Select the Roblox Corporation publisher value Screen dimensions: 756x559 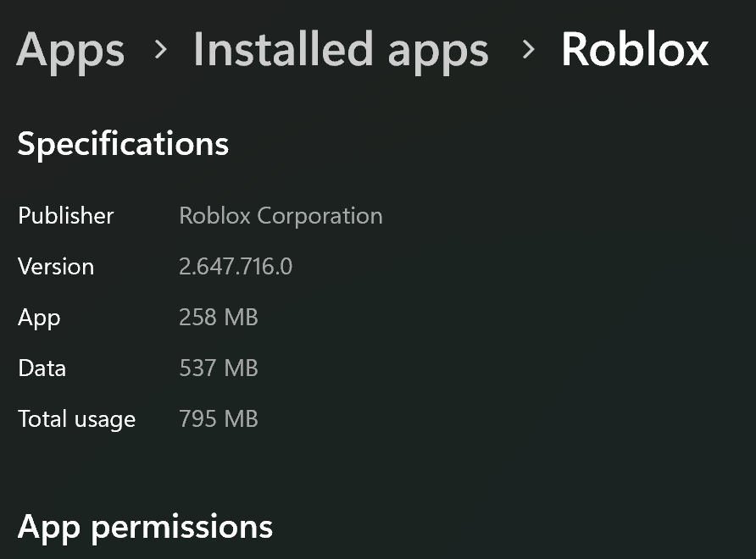(x=281, y=216)
